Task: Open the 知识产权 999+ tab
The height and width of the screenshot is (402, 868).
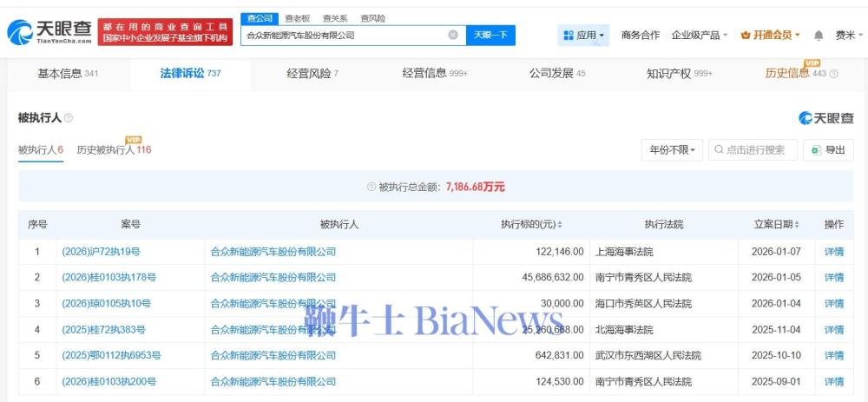Action: point(680,74)
